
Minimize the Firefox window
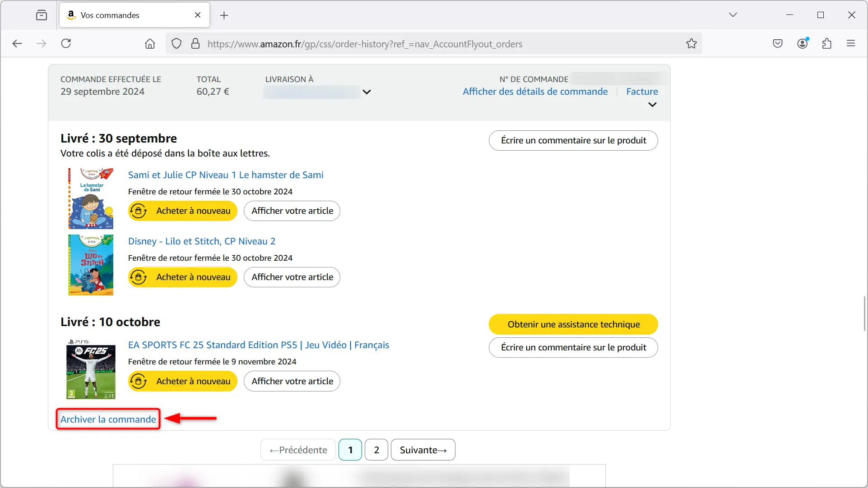[x=789, y=15]
